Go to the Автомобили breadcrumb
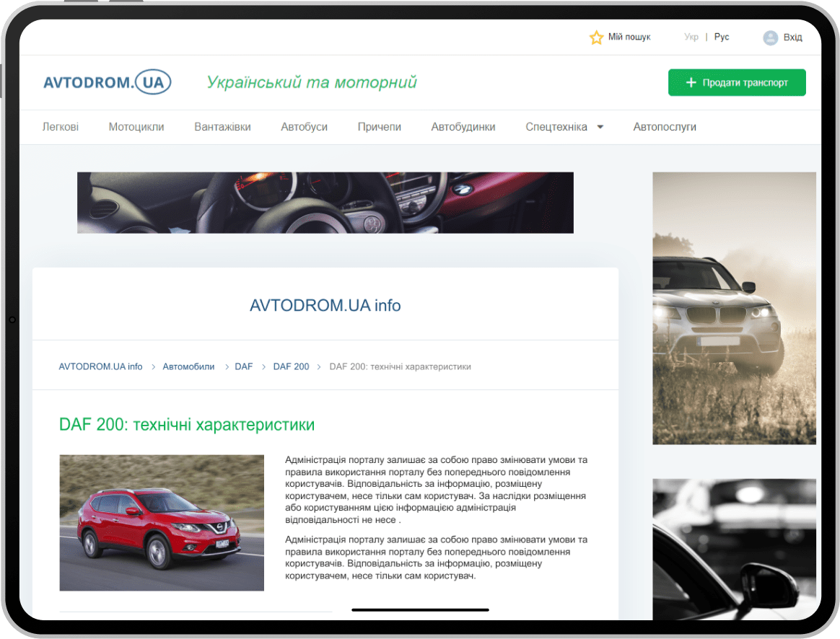The height and width of the screenshot is (639, 840). [188, 366]
